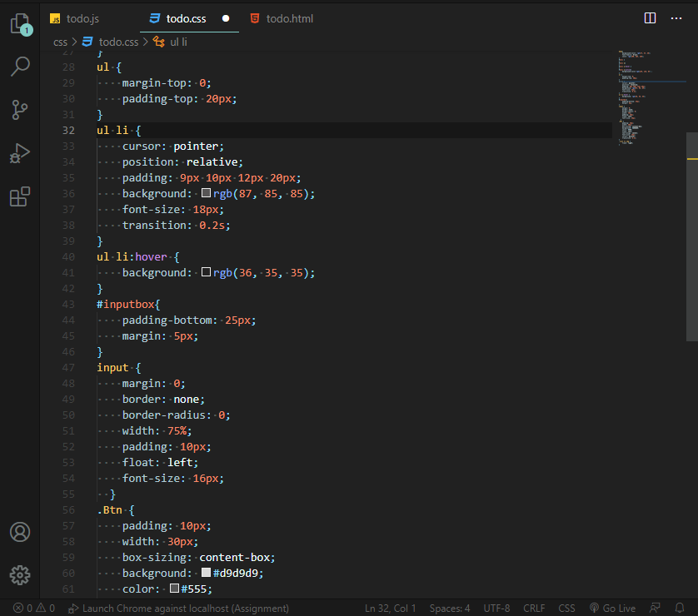Split the editor to the right

(x=650, y=18)
